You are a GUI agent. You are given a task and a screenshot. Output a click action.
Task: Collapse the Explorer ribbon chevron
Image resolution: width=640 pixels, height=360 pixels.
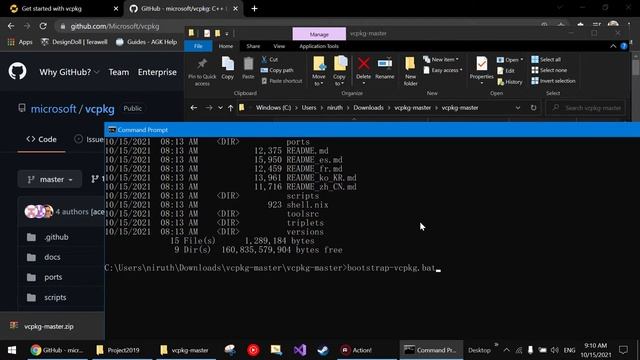[x=613, y=46]
